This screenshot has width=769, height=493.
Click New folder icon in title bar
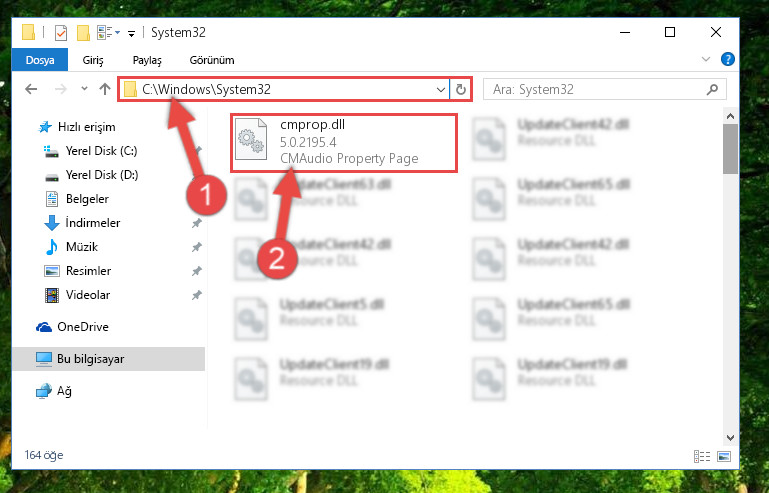[x=83, y=33]
